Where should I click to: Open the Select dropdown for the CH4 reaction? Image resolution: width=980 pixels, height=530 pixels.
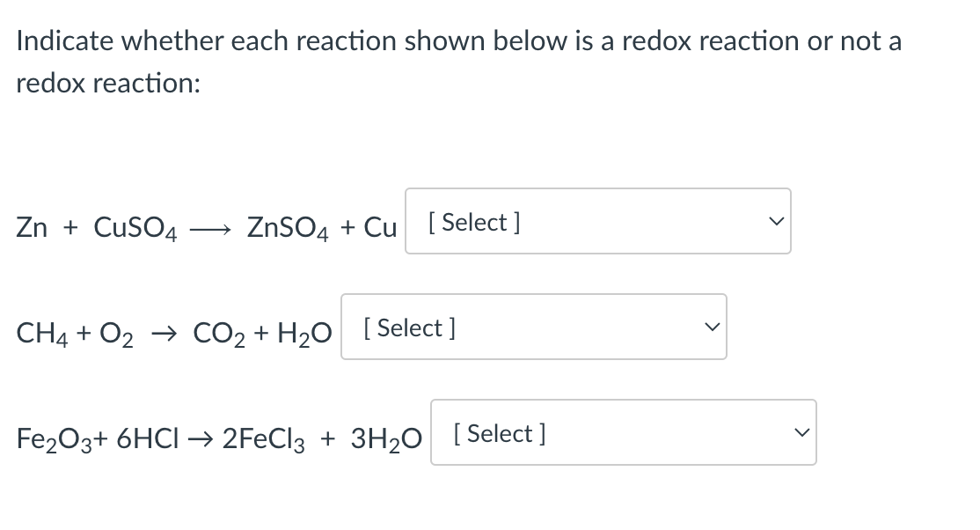(x=533, y=327)
